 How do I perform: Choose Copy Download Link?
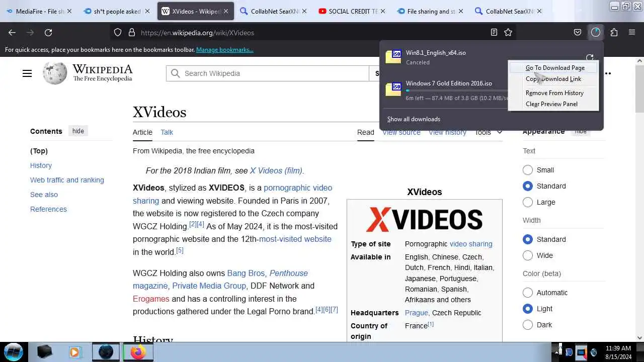click(x=553, y=79)
